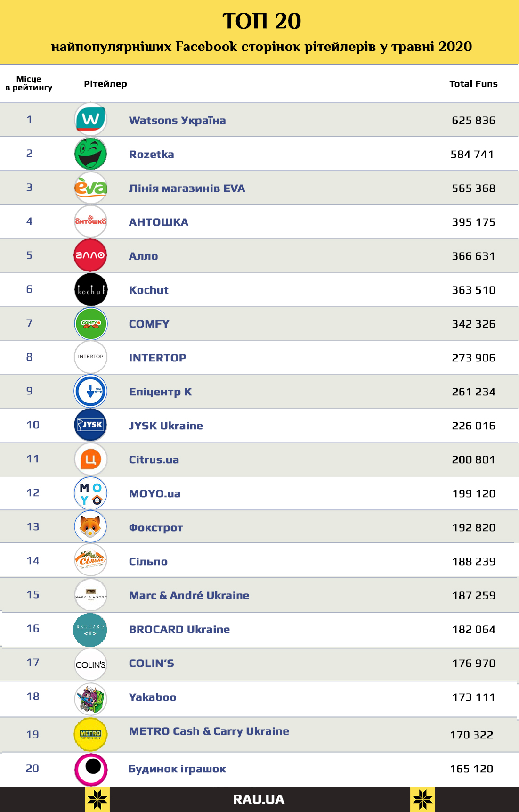Open the АНТОШКА retailer name link

tap(159, 222)
